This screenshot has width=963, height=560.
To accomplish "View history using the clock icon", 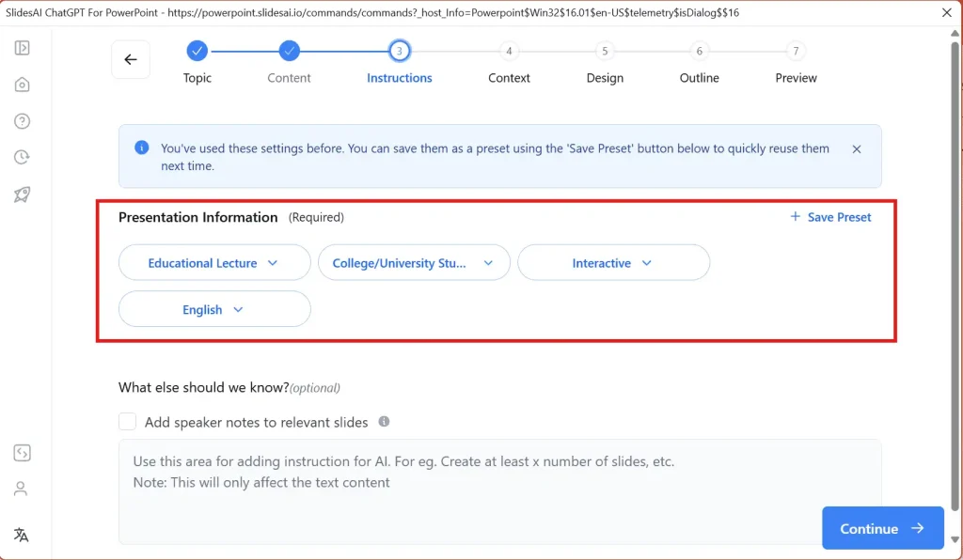I will click(22, 157).
